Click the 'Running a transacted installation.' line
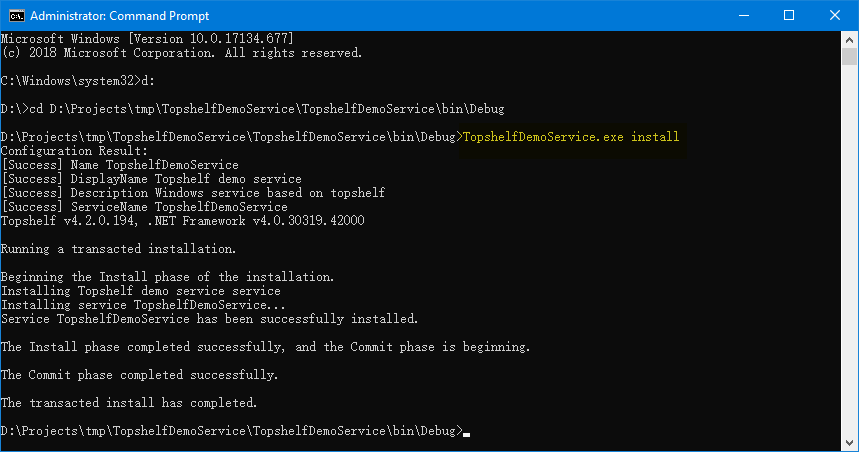The height and width of the screenshot is (452, 859). click(118, 249)
